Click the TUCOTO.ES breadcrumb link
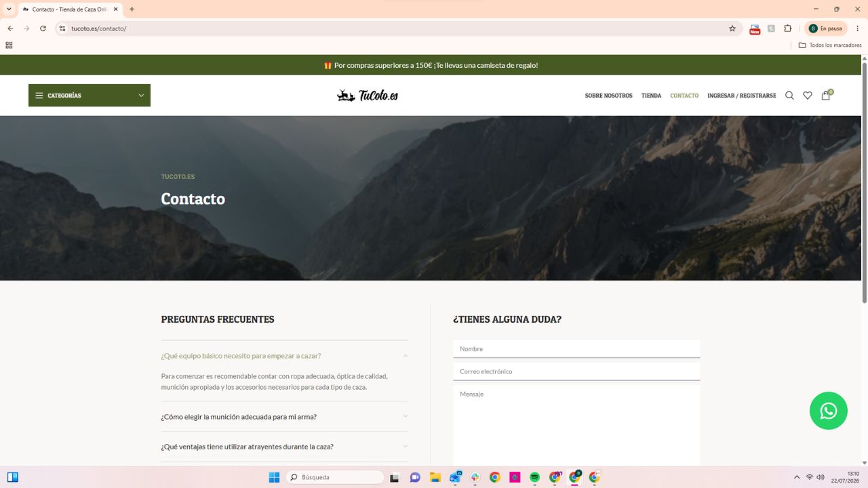The width and height of the screenshot is (868, 488). (178, 177)
